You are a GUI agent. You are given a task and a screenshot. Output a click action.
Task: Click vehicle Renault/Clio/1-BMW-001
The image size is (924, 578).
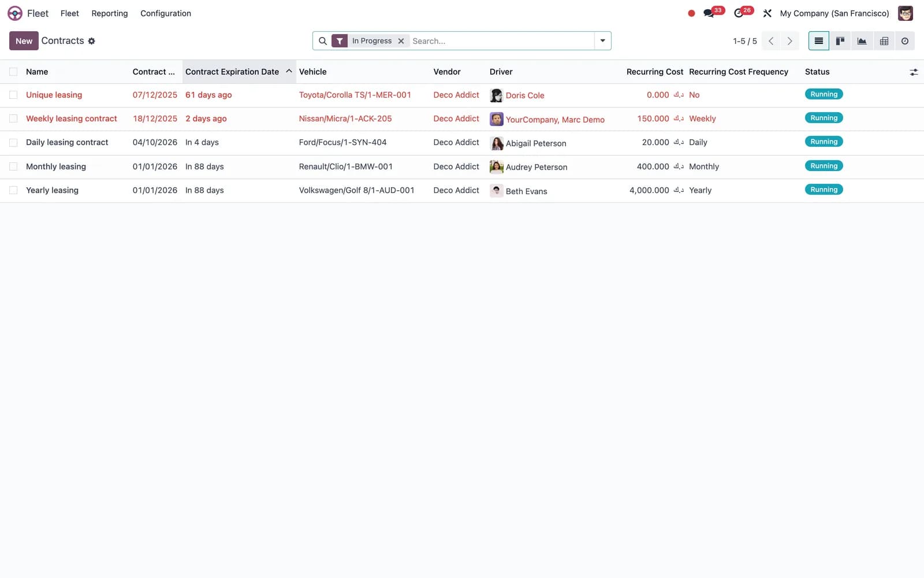tap(345, 166)
